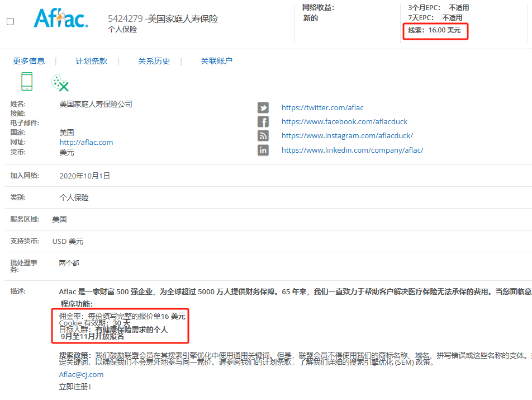The width and height of the screenshot is (532, 400).
Task: Click the RSS feed icon
Action: [x=263, y=136]
